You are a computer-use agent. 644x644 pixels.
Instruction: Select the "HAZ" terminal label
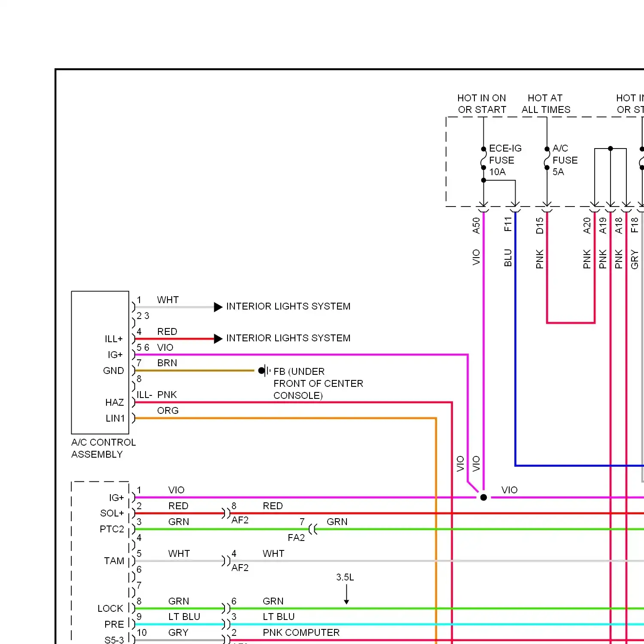coord(115,402)
